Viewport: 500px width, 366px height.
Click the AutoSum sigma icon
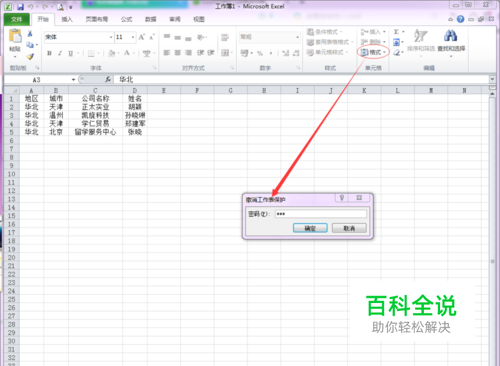tap(396, 32)
